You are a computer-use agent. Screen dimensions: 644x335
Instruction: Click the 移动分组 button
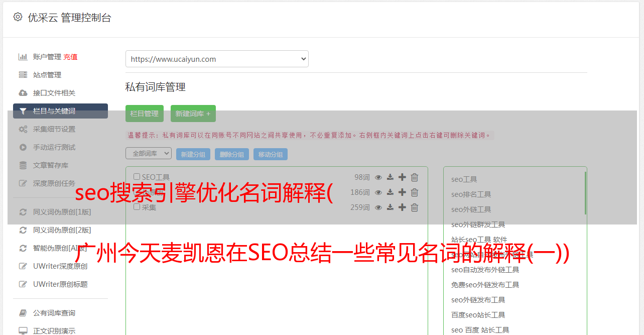click(271, 154)
